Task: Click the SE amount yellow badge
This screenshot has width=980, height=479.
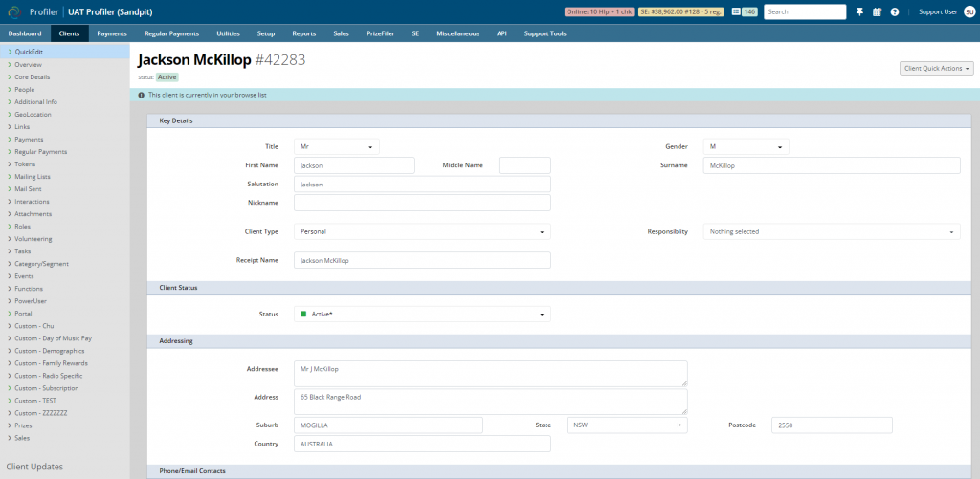Action: point(680,11)
